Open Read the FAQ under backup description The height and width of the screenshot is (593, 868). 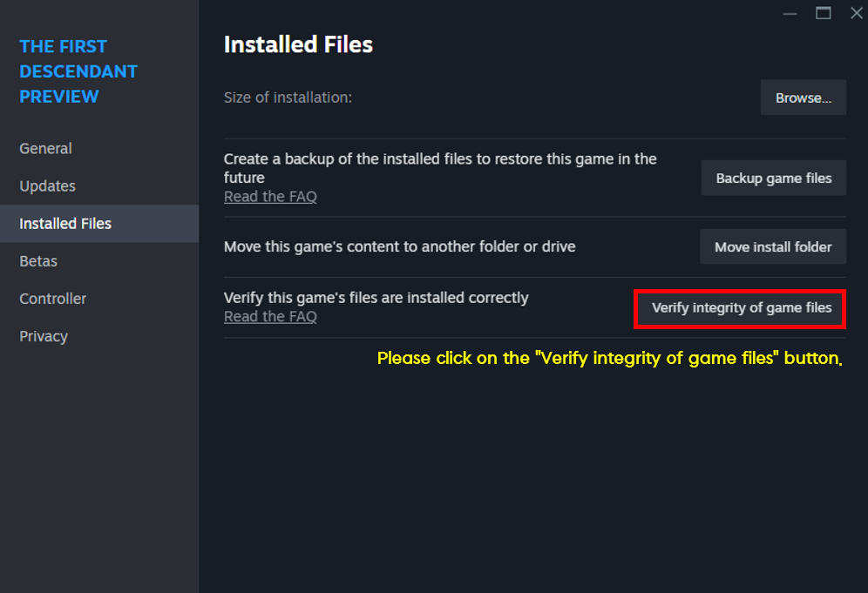pyautogui.click(x=270, y=197)
